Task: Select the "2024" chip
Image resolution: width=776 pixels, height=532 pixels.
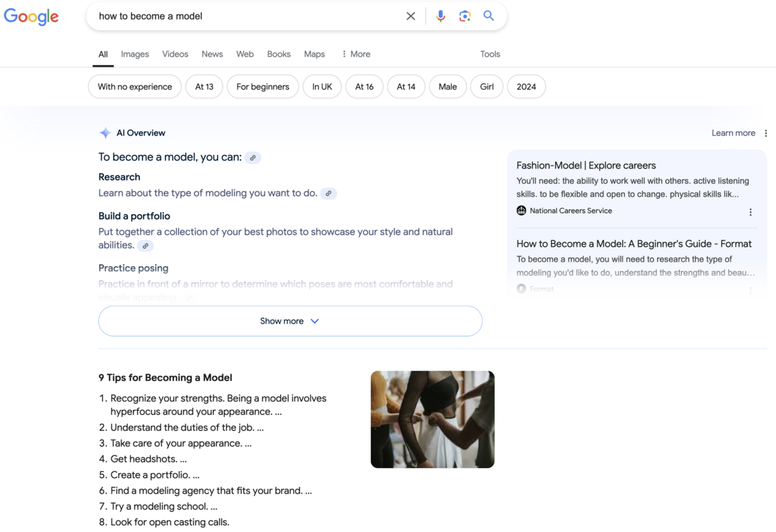Action: (526, 87)
